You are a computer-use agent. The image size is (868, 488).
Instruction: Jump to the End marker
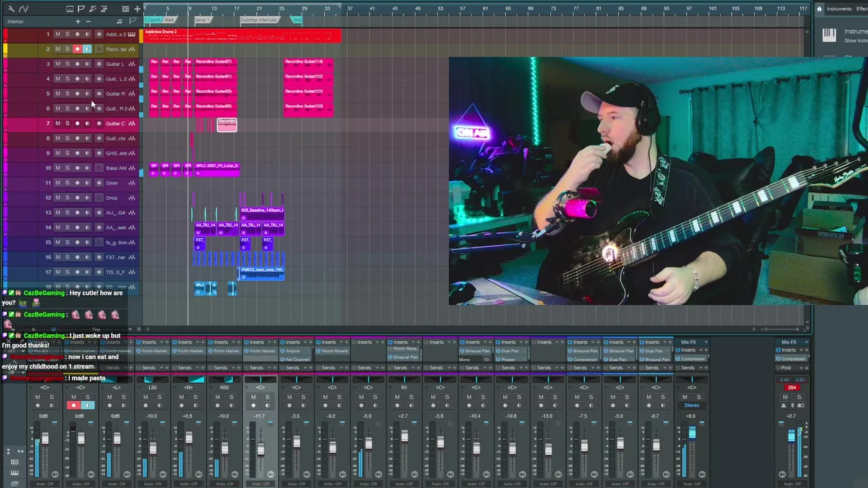click(297, 20)
